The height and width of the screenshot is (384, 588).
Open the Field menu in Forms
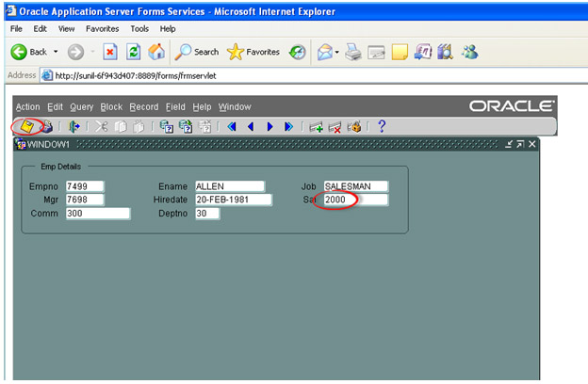175,107
